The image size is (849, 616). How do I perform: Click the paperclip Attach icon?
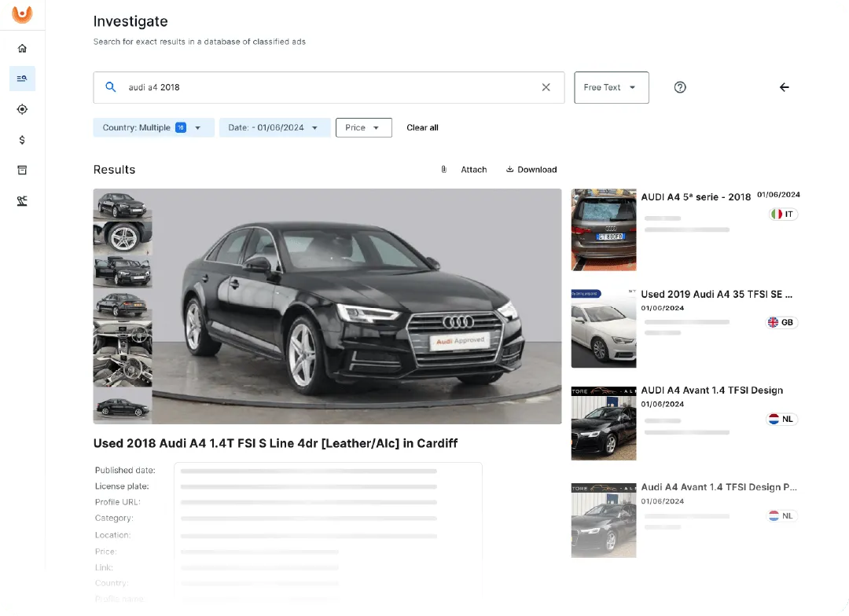click(444, 170)
